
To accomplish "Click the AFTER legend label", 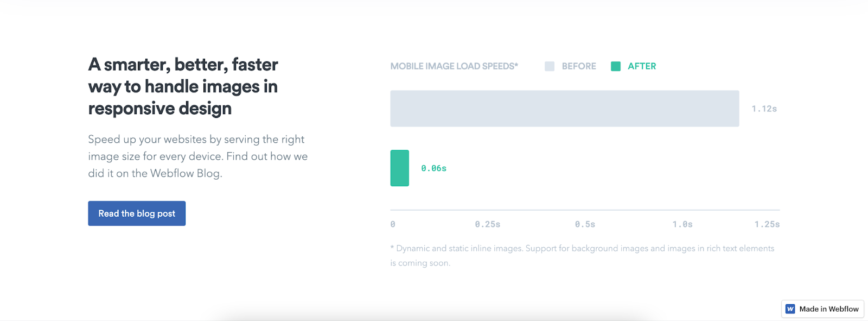I will tap(642, 66).
